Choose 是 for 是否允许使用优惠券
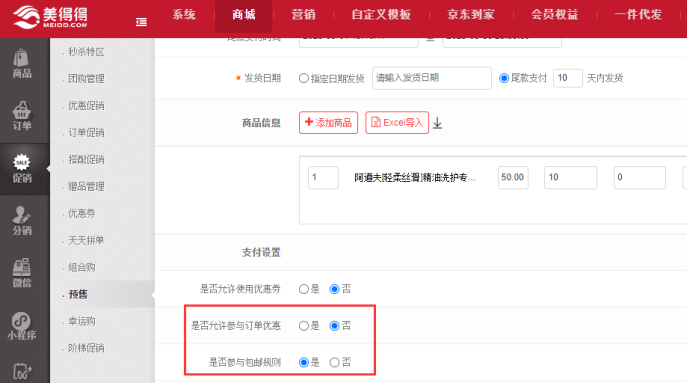 [x=304, y=289]
